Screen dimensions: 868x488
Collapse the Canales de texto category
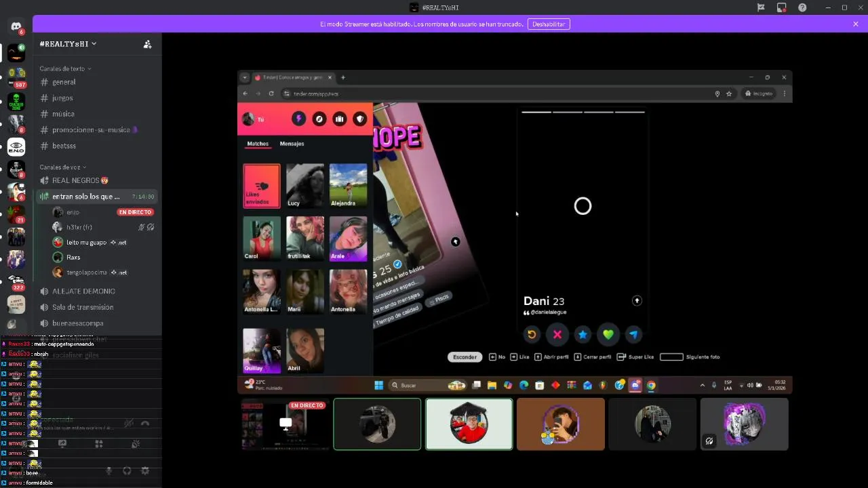tap(65, 68)
